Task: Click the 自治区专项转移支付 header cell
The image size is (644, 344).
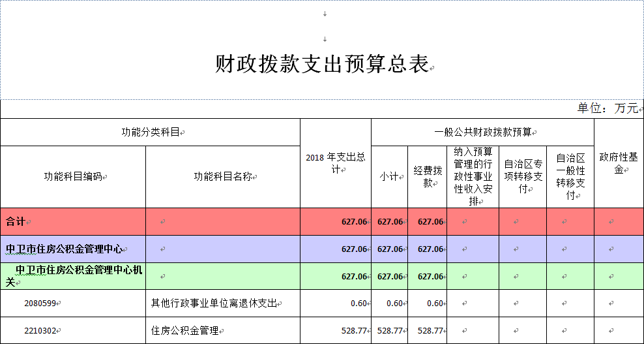Action: pyautogui.click(x=523, y=176)
